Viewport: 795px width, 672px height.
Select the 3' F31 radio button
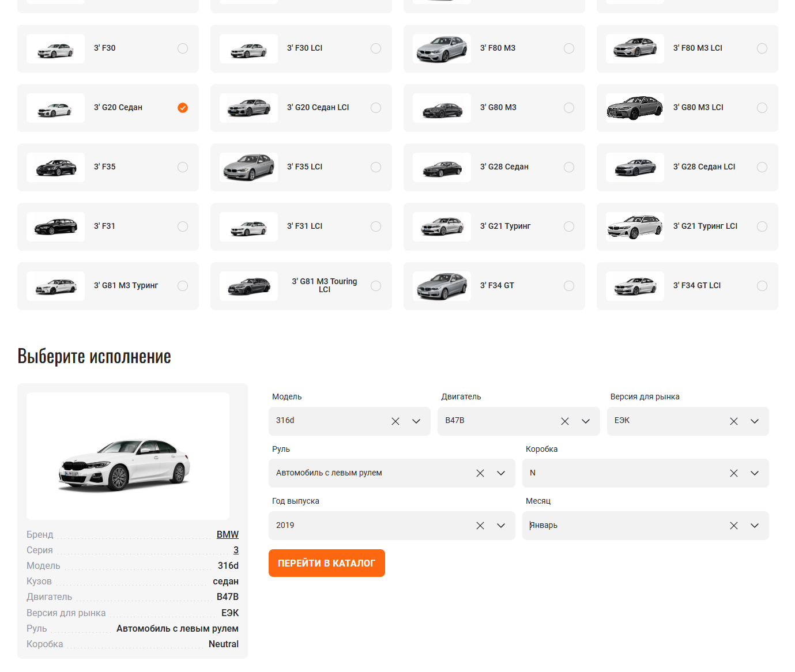[183, 226]
